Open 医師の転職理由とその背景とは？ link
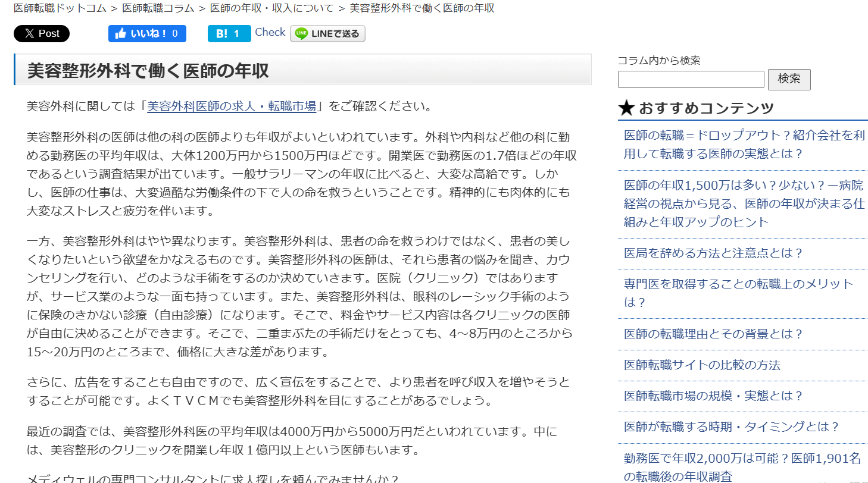Screen dimensions: 868x483 pyautogui.click(x=713, y=334)
